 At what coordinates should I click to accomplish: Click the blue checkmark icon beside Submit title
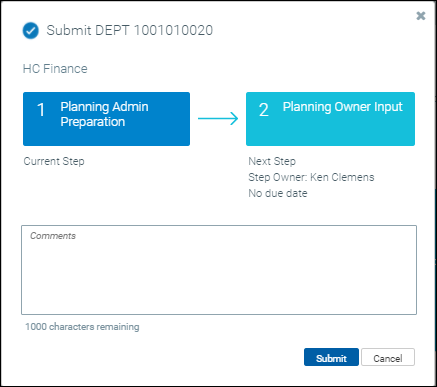click(31, 31)
